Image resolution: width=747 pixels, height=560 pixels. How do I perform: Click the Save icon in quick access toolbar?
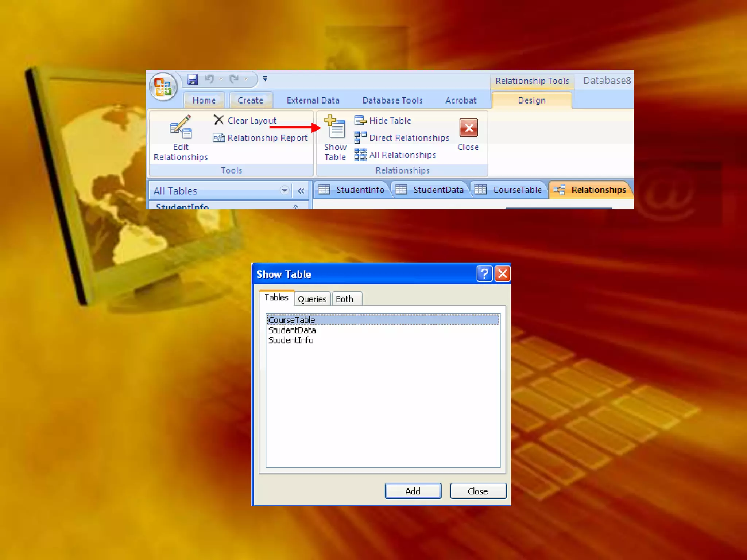192,79
